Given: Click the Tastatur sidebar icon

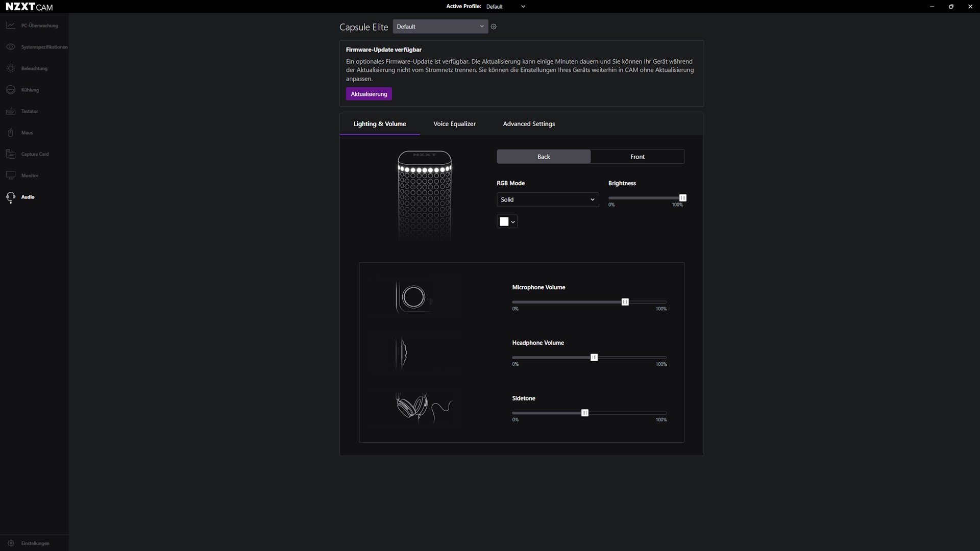Looking at the screenshot, I should (10, 110).
